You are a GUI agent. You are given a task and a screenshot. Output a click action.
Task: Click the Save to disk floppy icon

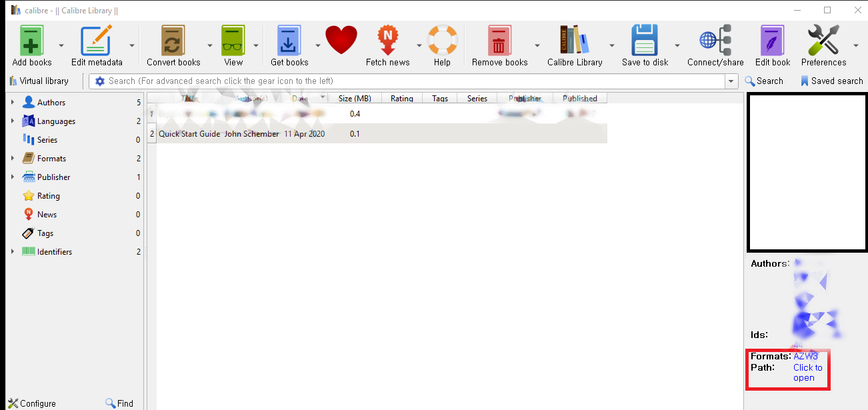[x=645, y=41]
